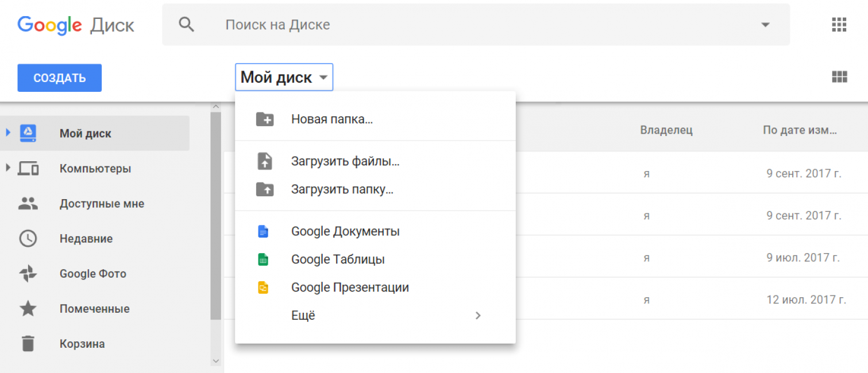868x373 pixels.
Task: Click the 9 июл. 2017 г. date cell
Action: (803, 258)
